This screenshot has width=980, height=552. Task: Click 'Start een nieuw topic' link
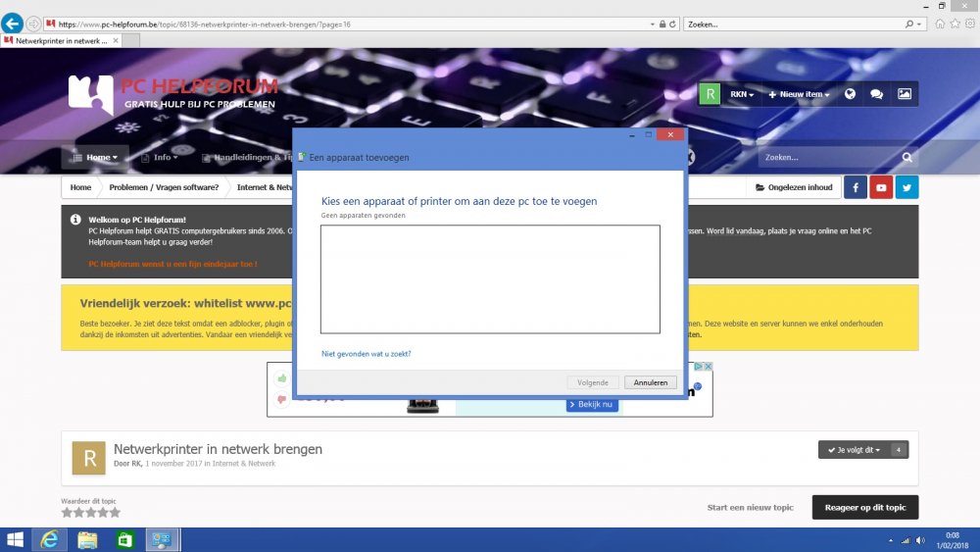[750, 508]
